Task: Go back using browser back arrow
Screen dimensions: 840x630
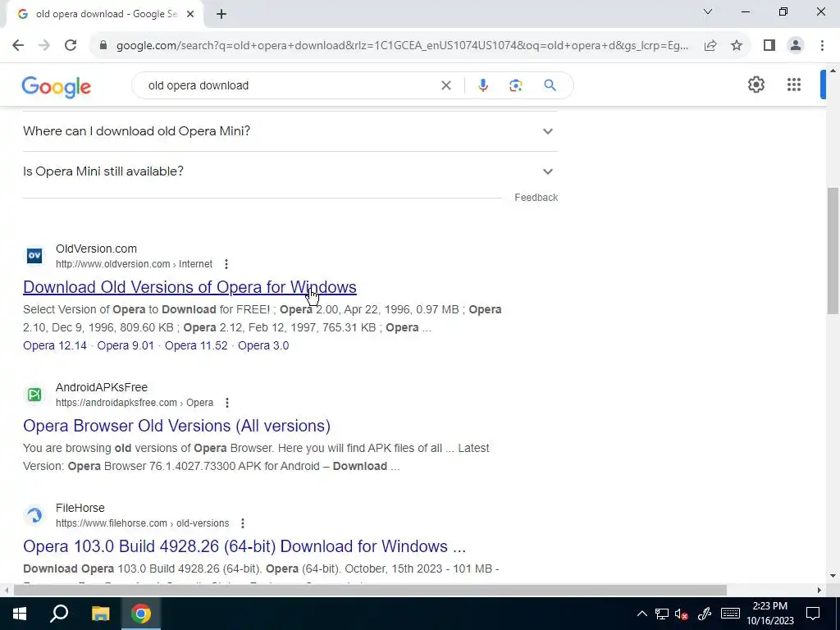Action: coord(18,46)
